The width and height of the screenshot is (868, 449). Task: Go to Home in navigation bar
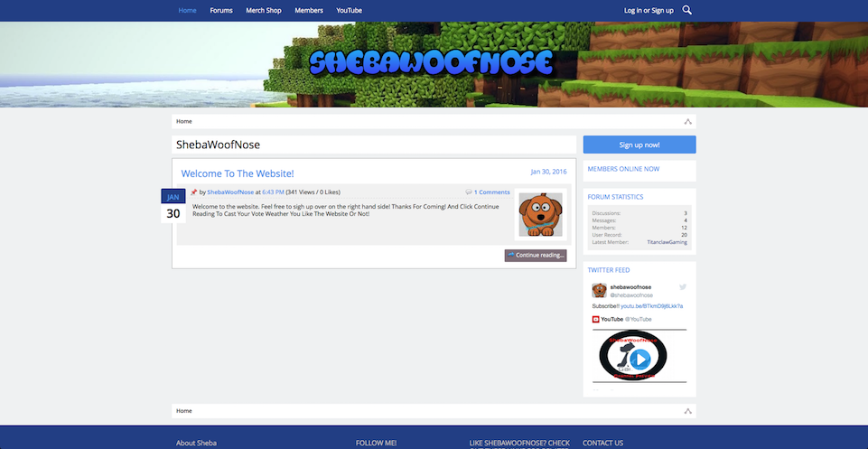(x=187, y=11)
